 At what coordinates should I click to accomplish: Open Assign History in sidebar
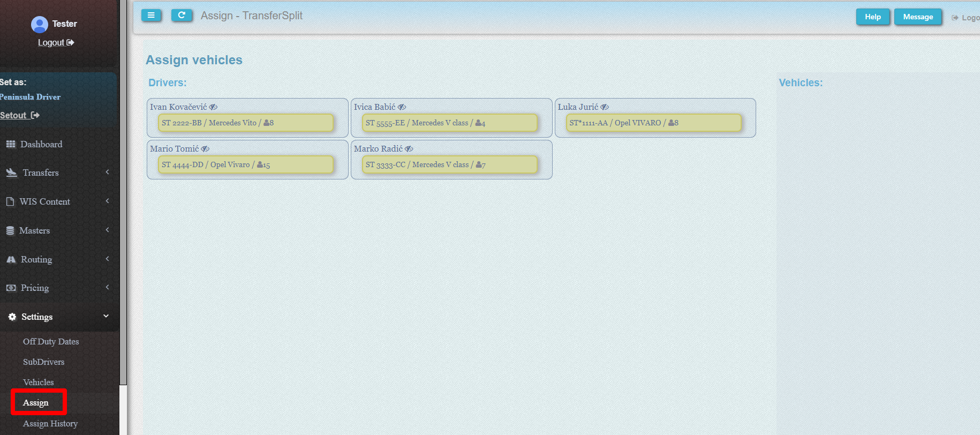click(x=50, y=423)
